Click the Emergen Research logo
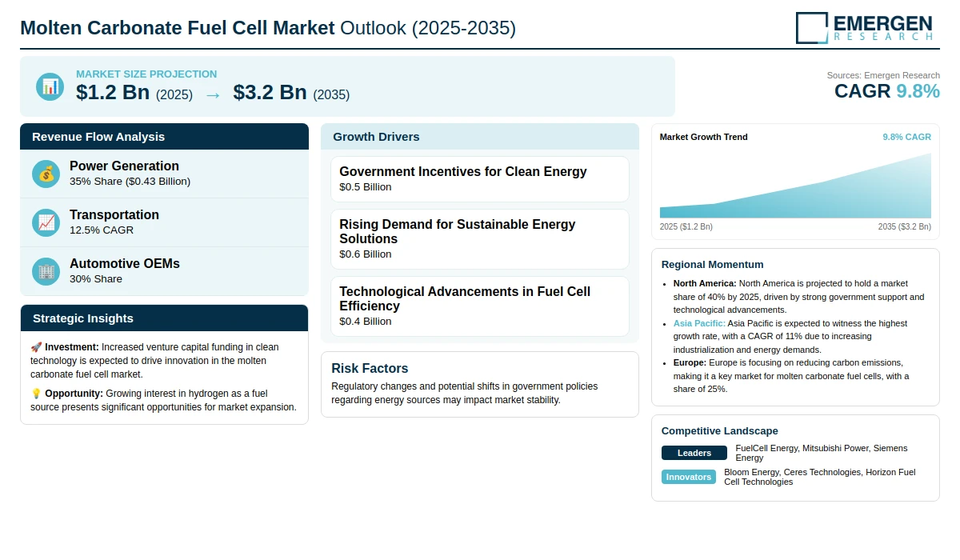 (x=865, y=27)
